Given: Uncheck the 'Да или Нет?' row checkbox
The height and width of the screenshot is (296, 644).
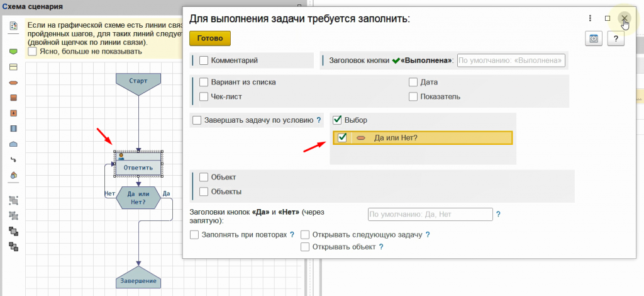Looking at the screenshot, I should coord(342,138).
